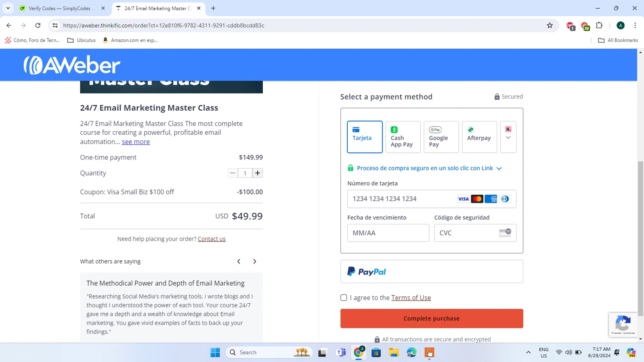Close the Verify Codes SimplyCodes tab

tap(103, 8)
